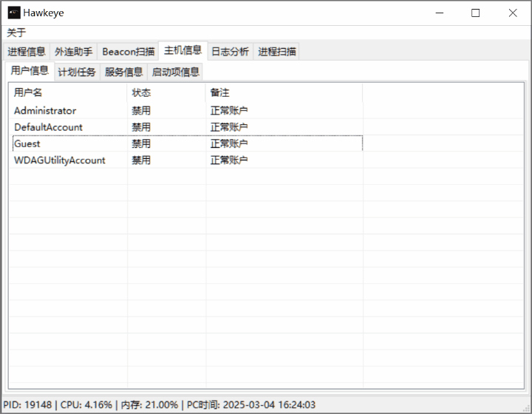
Task: Click 禁用 status in Guest row
Action: 141,143
